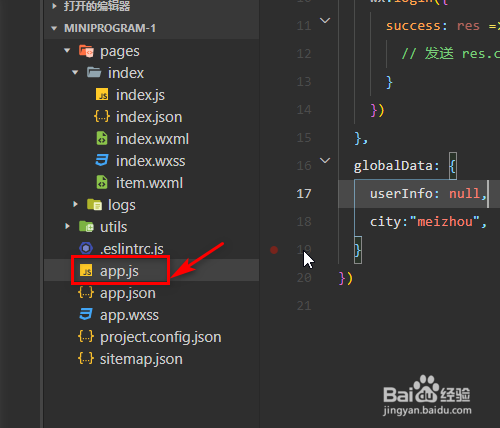Image resolution: width=500 pixels, height=428 pixels.
Task: Remove the breakpoint dot at line 19
Action: click(274, 250)
